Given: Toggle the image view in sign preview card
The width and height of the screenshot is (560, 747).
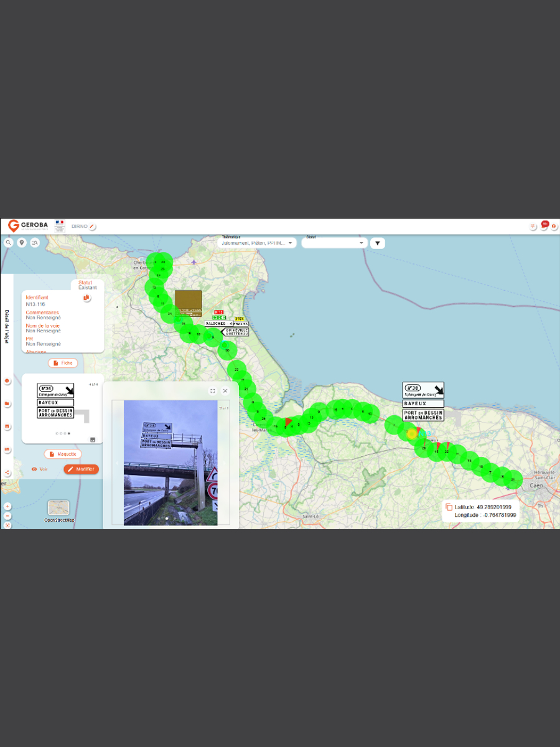Looking at the screenshot, I should pos(93,439).
